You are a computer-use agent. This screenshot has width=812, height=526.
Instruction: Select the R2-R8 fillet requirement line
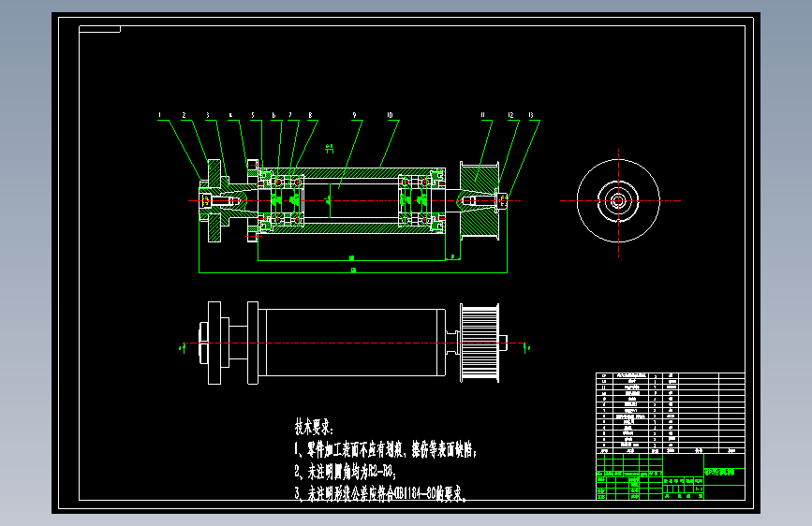[346, 472]
